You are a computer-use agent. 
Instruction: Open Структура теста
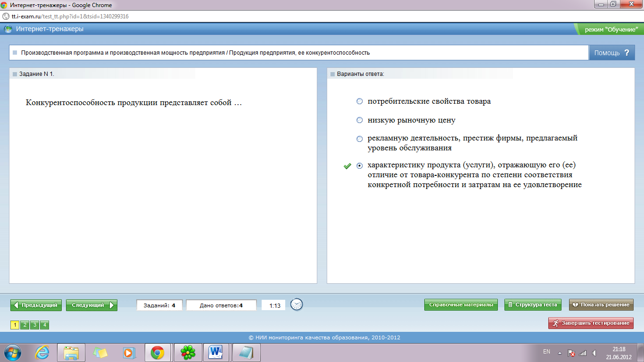[533, 304]
